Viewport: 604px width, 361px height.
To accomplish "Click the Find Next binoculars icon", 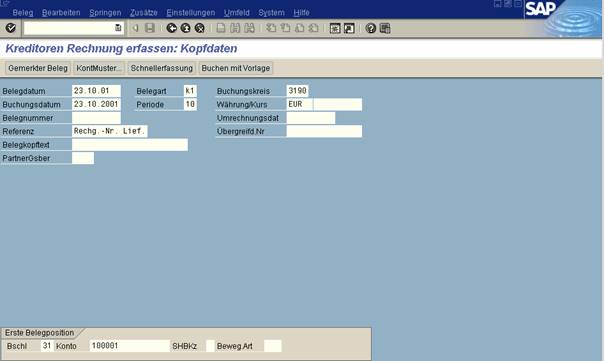I will [249, 28].
